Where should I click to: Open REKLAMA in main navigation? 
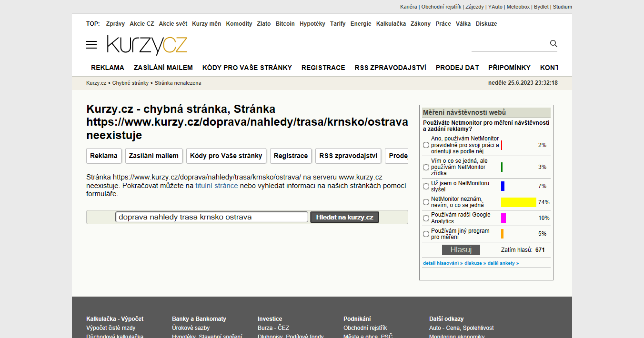pos(108,68)
